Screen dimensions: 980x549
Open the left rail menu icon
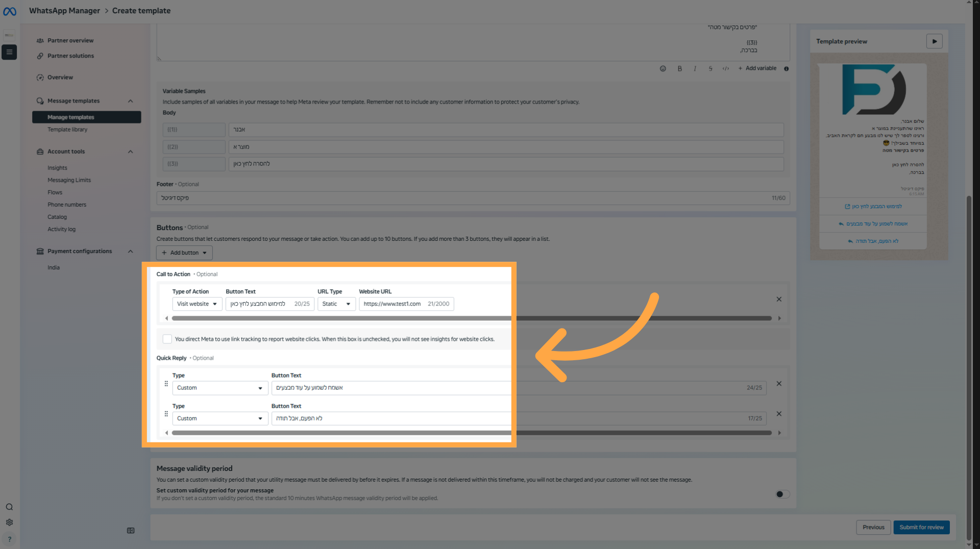[x=9, y=52]
